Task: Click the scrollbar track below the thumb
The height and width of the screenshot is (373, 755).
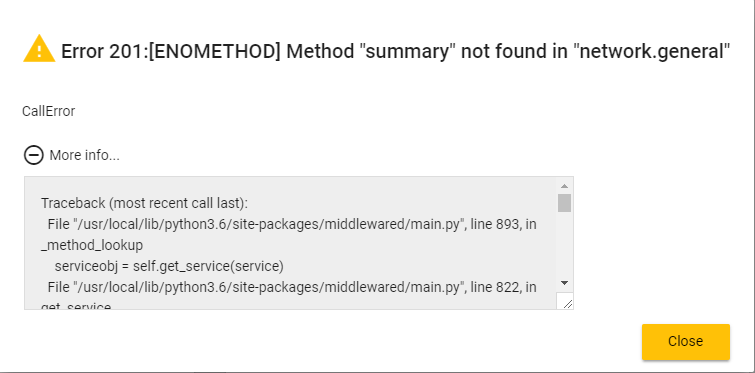Action: pos(564,244)
